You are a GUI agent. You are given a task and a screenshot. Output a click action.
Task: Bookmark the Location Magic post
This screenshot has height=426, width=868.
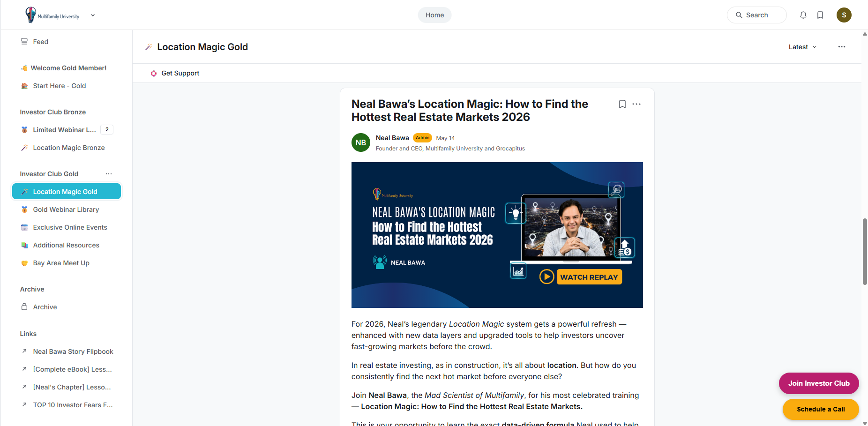pyautogui.click(x=622, y=104)
